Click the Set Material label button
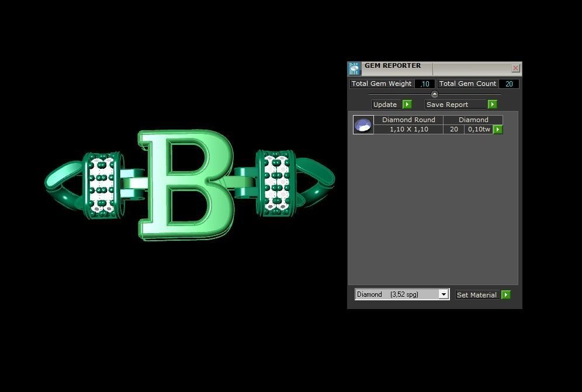Viewport: 582px width, 392px height. (477, 295)
